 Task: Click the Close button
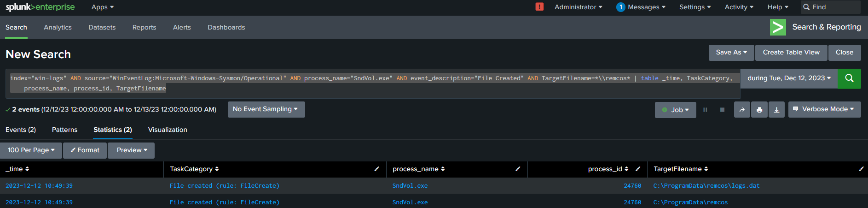pos(844,53)
